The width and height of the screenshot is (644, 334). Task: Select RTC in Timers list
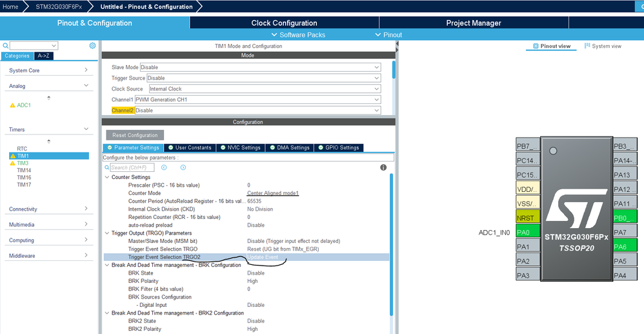coord(22,149)
